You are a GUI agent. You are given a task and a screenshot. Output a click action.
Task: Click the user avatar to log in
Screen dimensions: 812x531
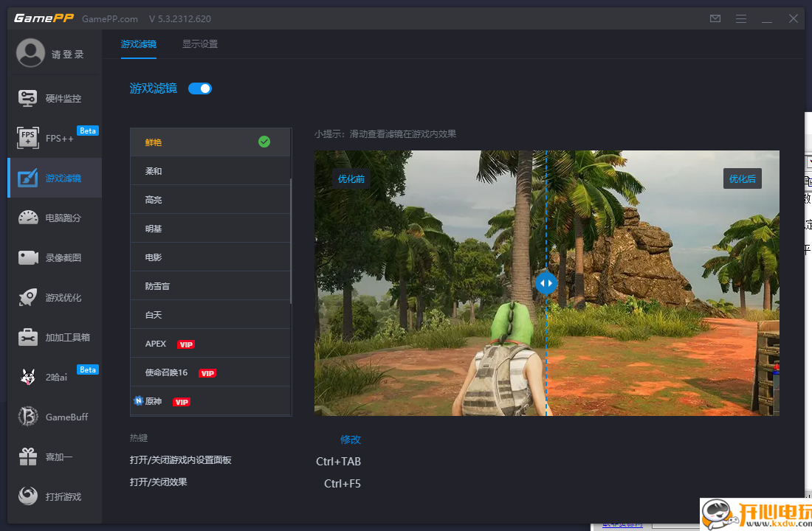click(30, 53)
